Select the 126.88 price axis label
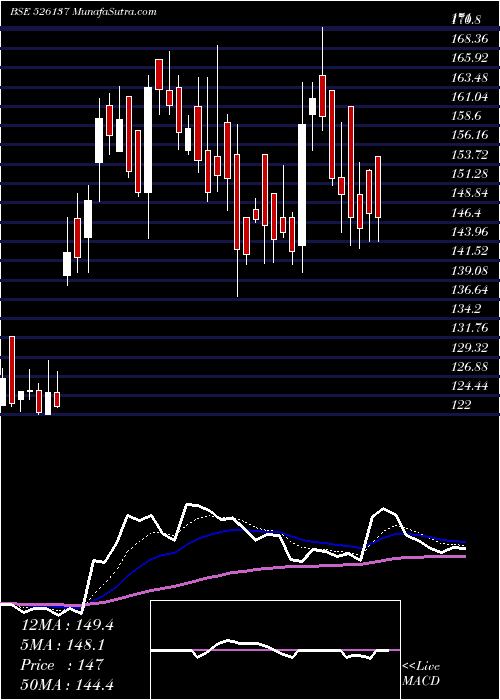Image resolution: width=500 pixels, height=700 pixels. coord(469,367)
